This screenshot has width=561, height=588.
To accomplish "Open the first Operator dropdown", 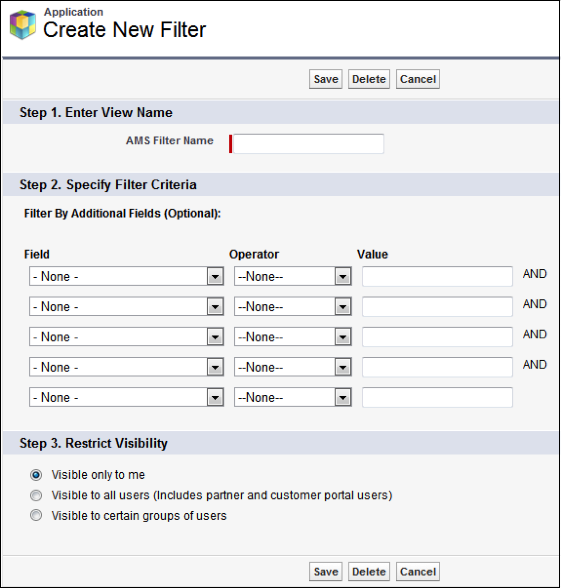I will [293, 276].
